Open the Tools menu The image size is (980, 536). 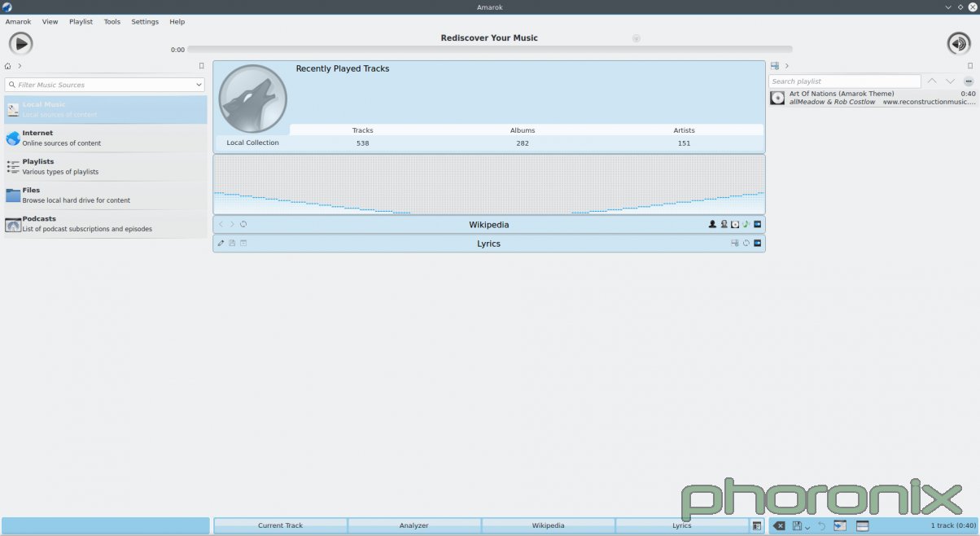click(x=112, y=21)
